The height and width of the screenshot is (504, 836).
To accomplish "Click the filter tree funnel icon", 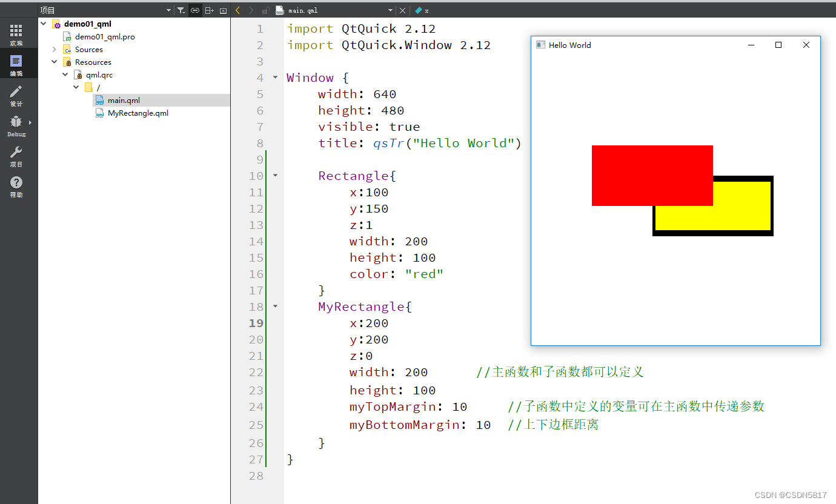I will [x=181, y=10].
